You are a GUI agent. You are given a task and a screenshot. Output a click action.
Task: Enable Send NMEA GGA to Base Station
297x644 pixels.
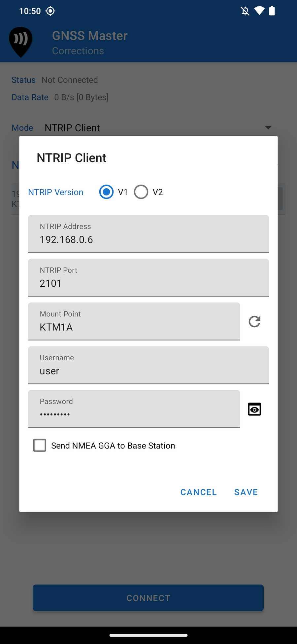point(40,446)
